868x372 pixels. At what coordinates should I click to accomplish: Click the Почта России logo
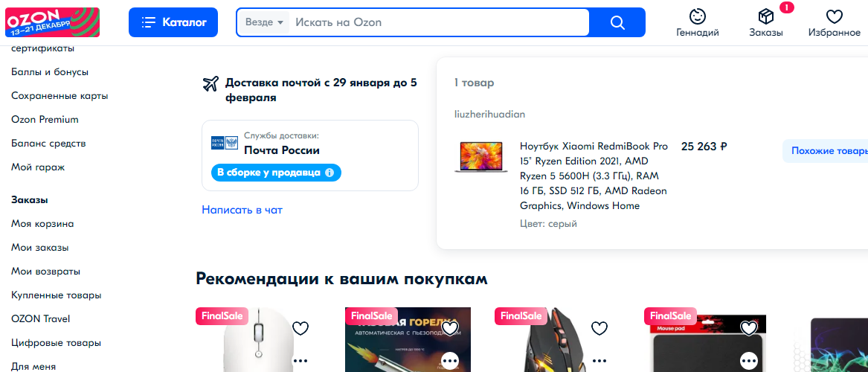[224, 144]
